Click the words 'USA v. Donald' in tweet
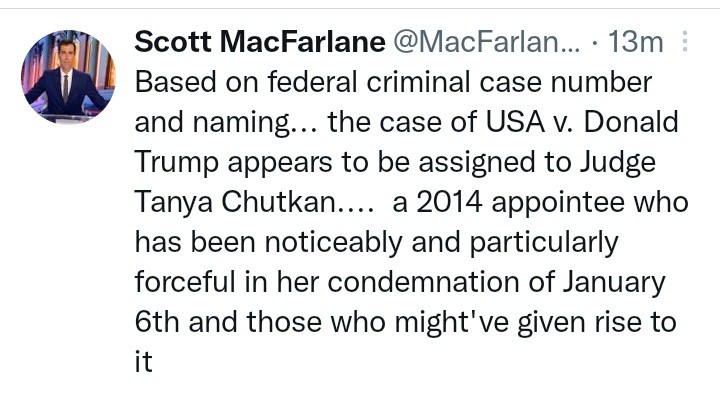This screenshot has height=393, width=720. tap(582, 122)
